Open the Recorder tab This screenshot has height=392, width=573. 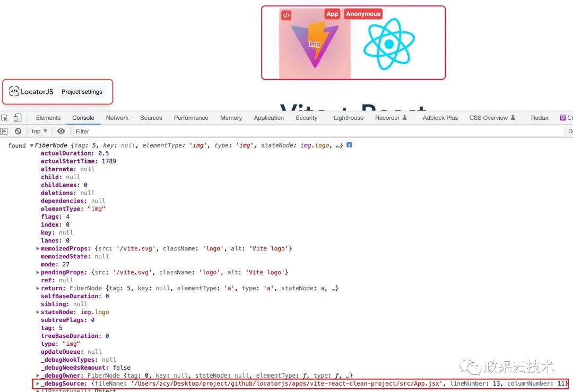pos(390,118)
